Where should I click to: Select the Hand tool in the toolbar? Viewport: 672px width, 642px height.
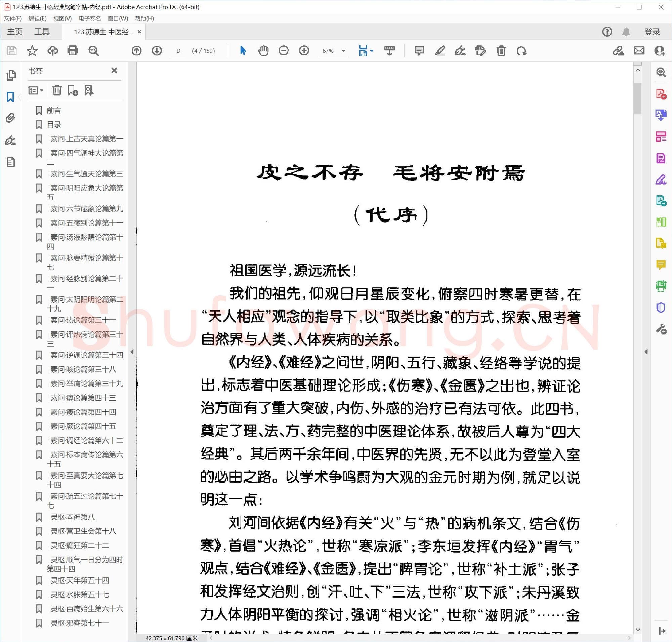coord(263,51)
